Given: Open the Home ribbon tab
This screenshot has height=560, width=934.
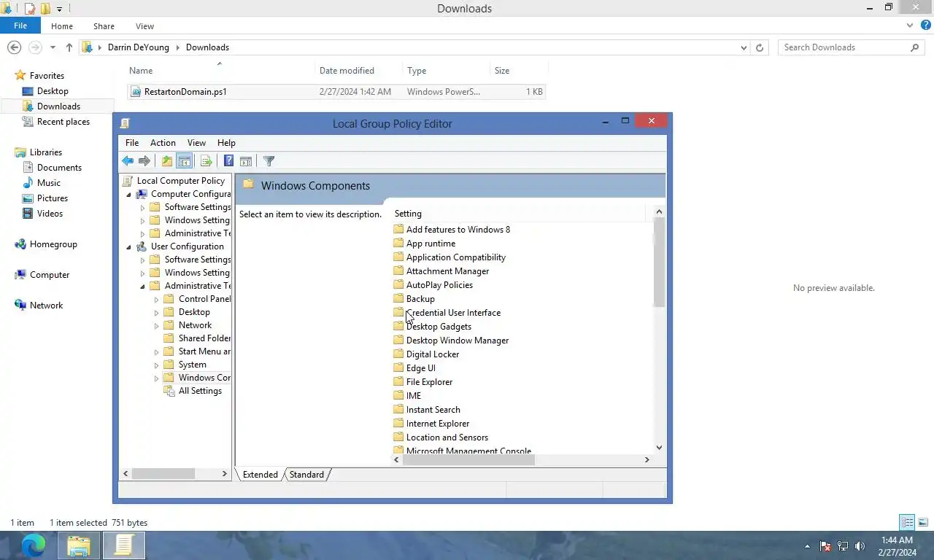Looking at the screenshot, I should click(62, 26).
